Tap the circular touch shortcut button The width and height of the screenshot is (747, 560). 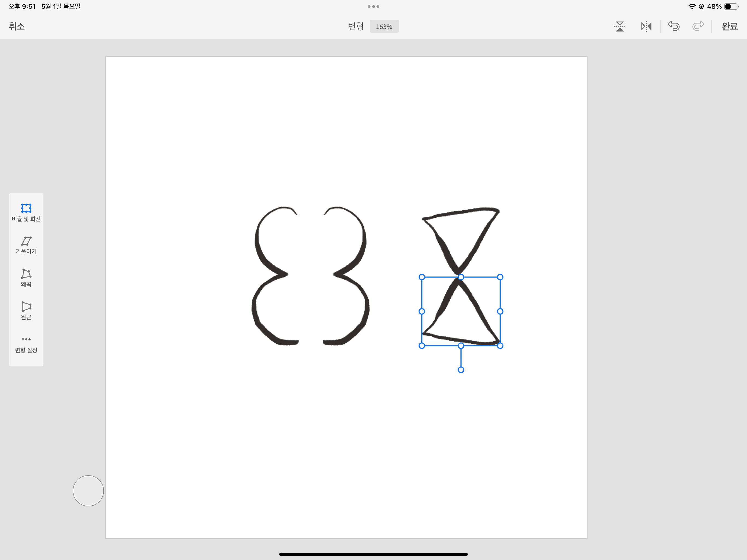click(88, 491)
